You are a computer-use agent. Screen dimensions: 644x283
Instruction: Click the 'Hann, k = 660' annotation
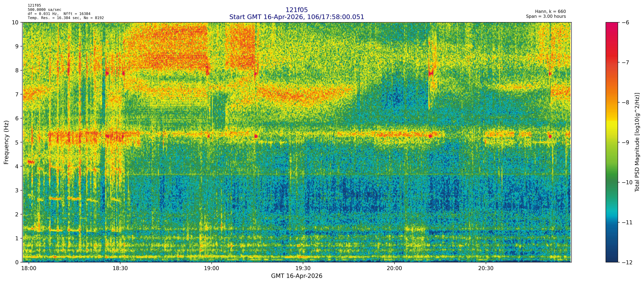click(x=550, y=12)
